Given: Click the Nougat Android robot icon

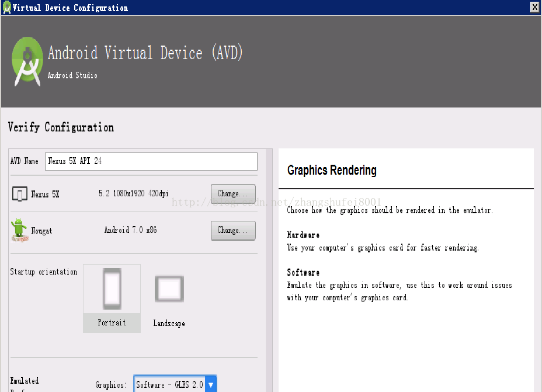Looking at the screenshot, I should point(19,230).
